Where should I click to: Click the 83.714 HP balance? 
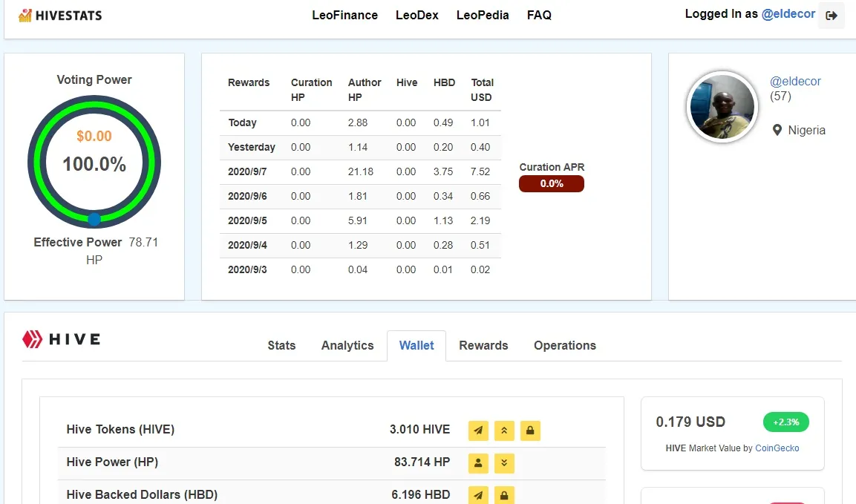(422, 462)
